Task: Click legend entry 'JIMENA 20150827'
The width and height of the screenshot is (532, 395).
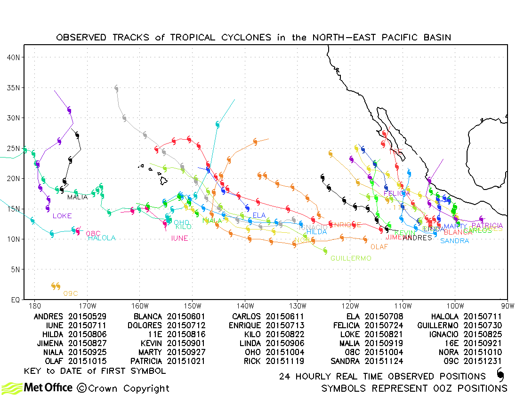Action: [72, 343]
